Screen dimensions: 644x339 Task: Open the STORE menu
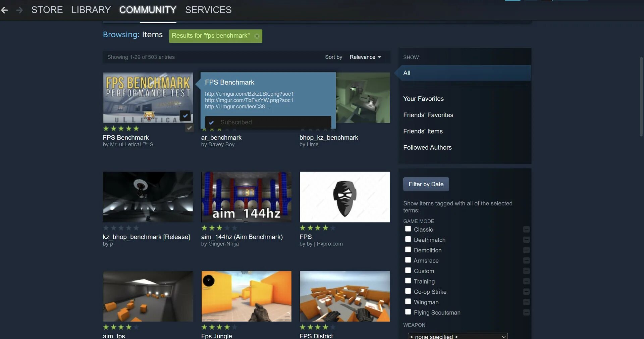[47, 10]
